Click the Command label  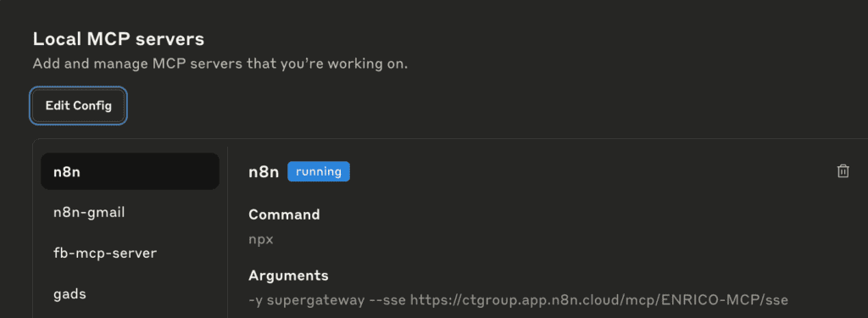284,215
